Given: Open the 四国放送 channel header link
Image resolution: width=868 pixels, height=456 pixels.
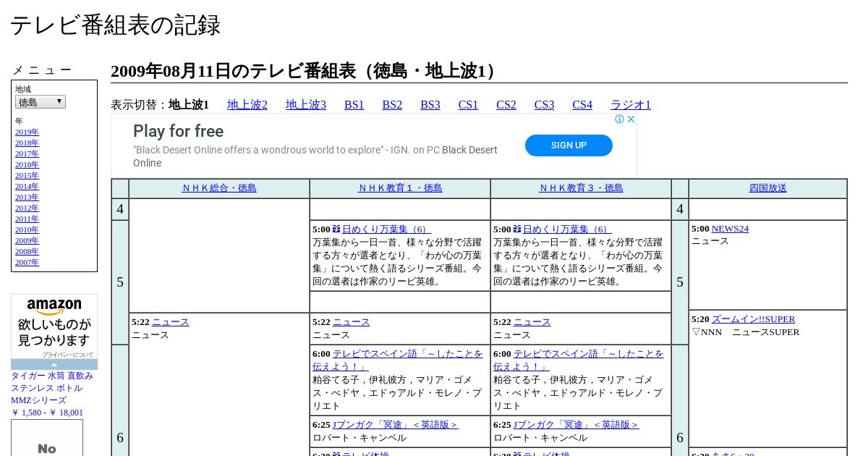Looking at the screenshot, I should (x=767, y=188).
